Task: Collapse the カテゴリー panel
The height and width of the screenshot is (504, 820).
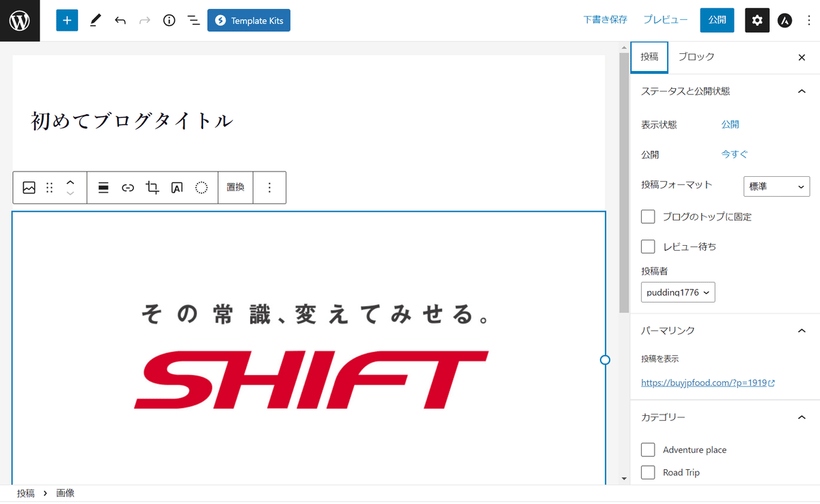Action: [x=802, y=417]
